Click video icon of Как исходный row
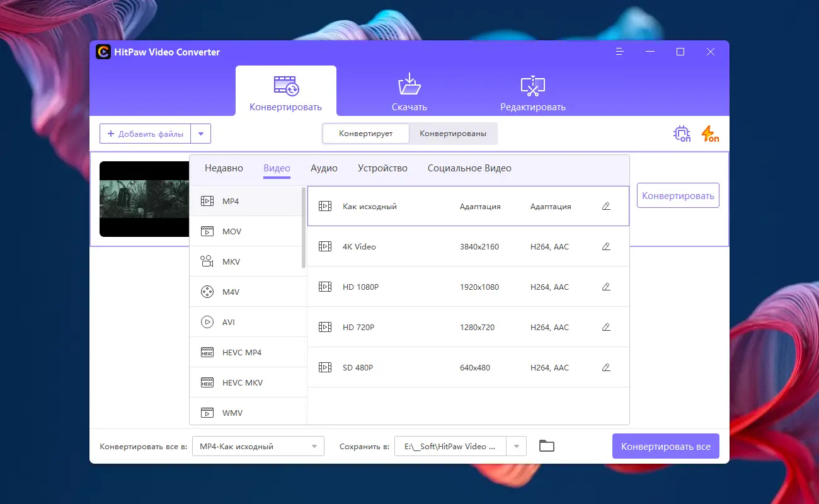Viewport: 819px width, 504px height. (325, 206)
